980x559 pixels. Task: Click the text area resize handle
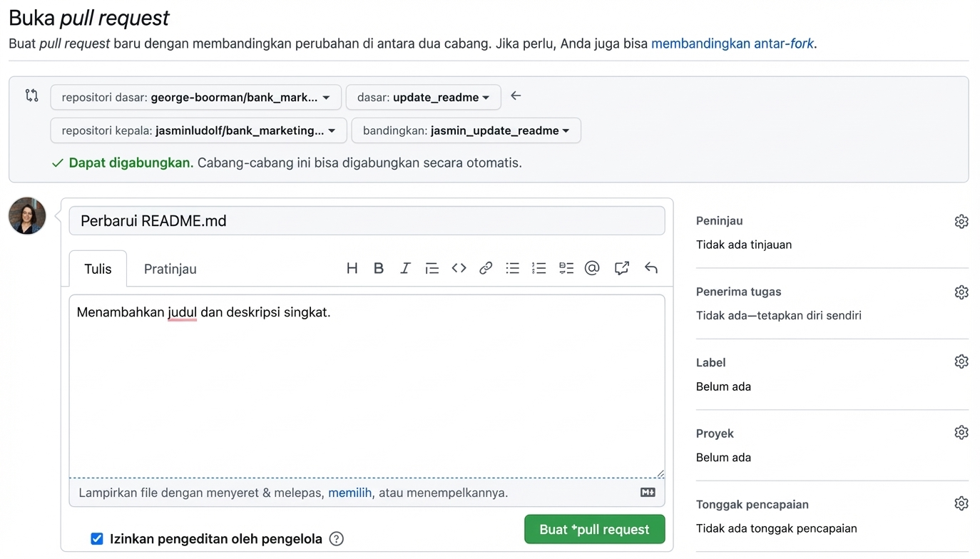660,473
